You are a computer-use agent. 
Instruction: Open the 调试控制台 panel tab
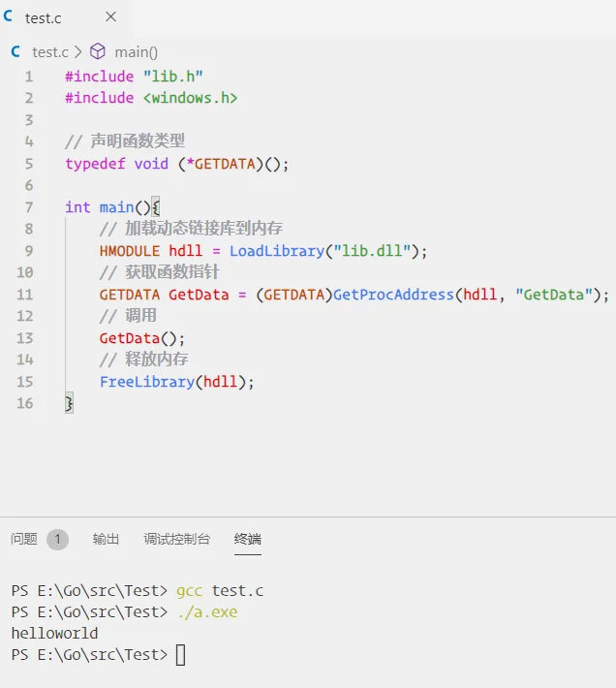click(x=176, y=539)
